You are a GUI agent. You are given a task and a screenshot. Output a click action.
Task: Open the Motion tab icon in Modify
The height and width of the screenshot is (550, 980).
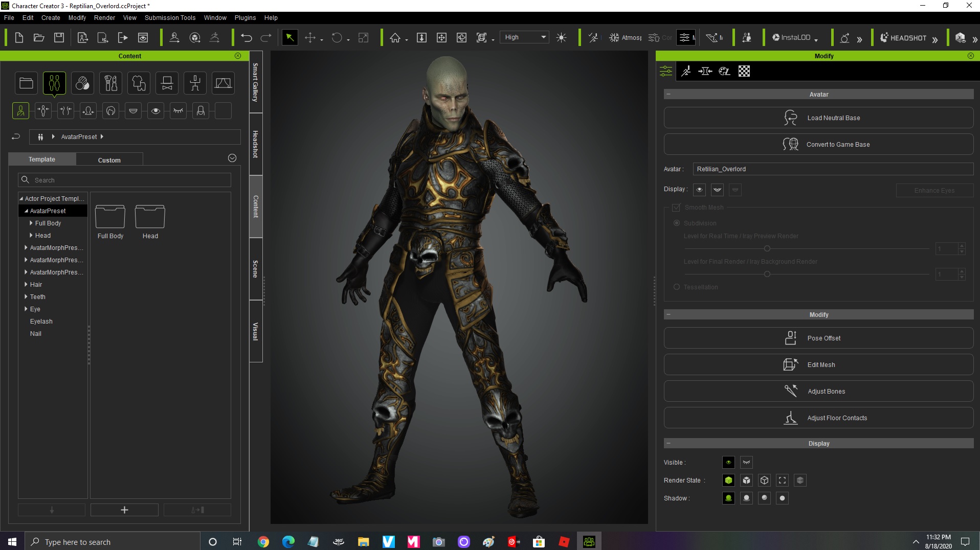click(686, 71)
